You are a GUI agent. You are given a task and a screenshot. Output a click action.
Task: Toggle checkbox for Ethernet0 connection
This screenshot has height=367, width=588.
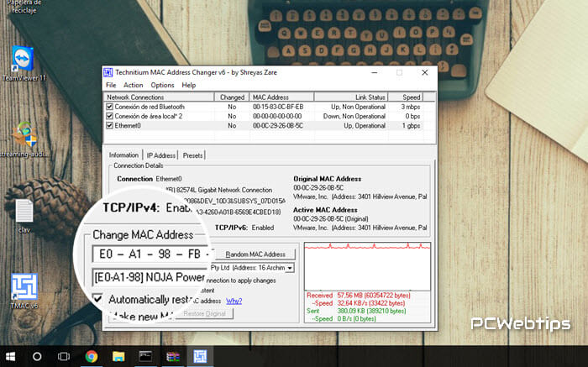109,126
